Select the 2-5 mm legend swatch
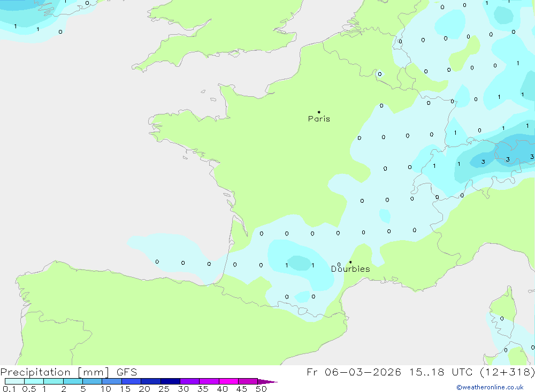Viewport: 535px width, 392px height. pyautogui.click(x=73, y=381)
